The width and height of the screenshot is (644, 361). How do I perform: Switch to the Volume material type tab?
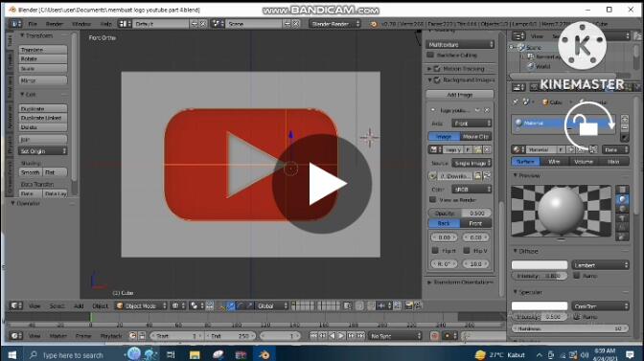(x=584, y=162)
